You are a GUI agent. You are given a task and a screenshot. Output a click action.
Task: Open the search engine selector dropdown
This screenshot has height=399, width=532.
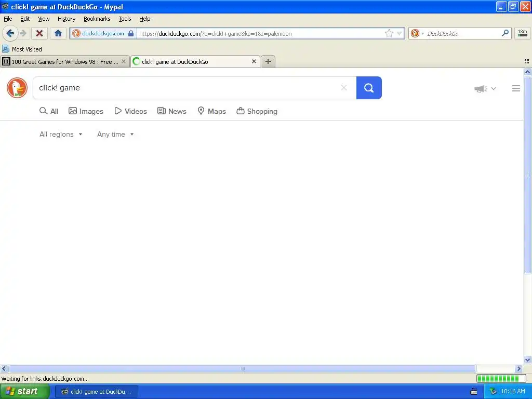pos(417,33)
